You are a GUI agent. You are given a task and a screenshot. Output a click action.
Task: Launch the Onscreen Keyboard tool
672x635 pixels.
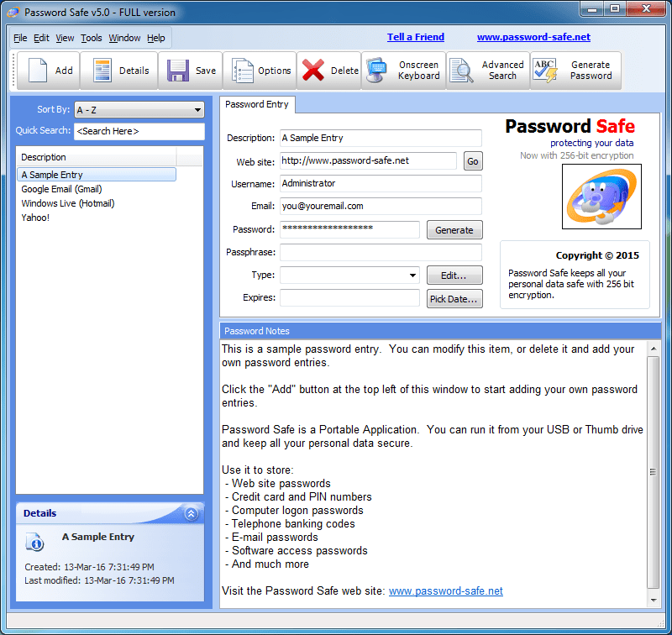pyautogui.click(x=404, y=71)
